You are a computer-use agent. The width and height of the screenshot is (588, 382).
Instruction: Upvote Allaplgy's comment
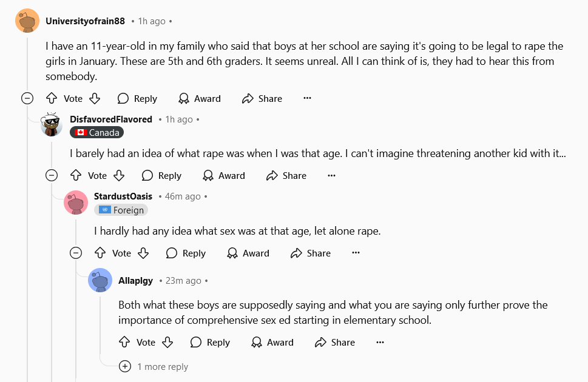coord(124,342)
